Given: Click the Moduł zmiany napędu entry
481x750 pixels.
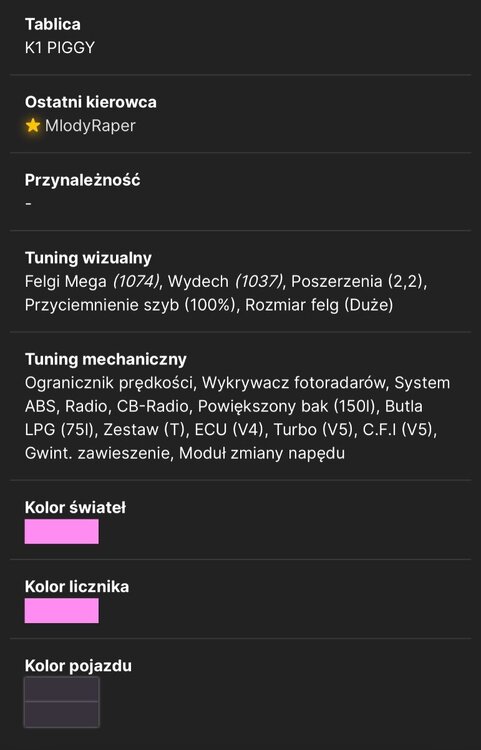Looking at the screenshot, I should [262, 453].
